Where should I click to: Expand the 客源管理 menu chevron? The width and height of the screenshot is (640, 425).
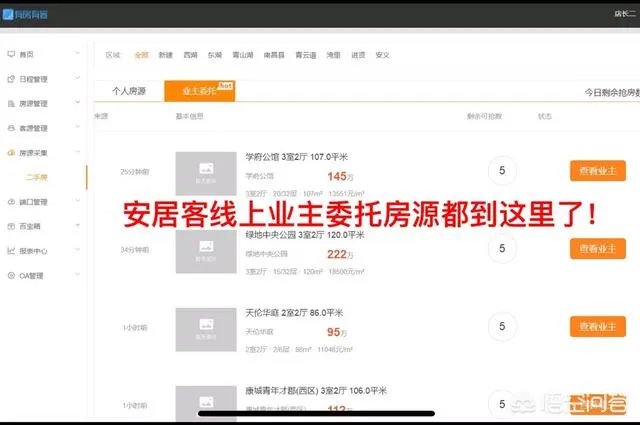coord(77,127)
